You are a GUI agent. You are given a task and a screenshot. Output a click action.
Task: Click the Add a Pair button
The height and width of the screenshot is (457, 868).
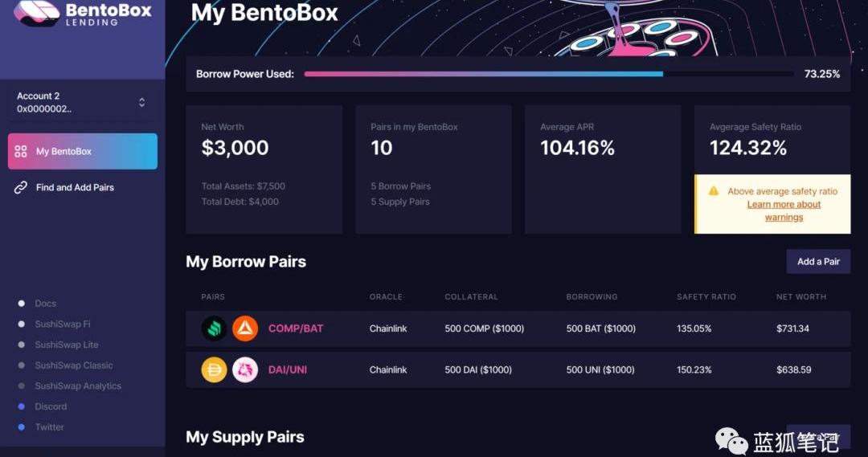click(x=818, y=262)
